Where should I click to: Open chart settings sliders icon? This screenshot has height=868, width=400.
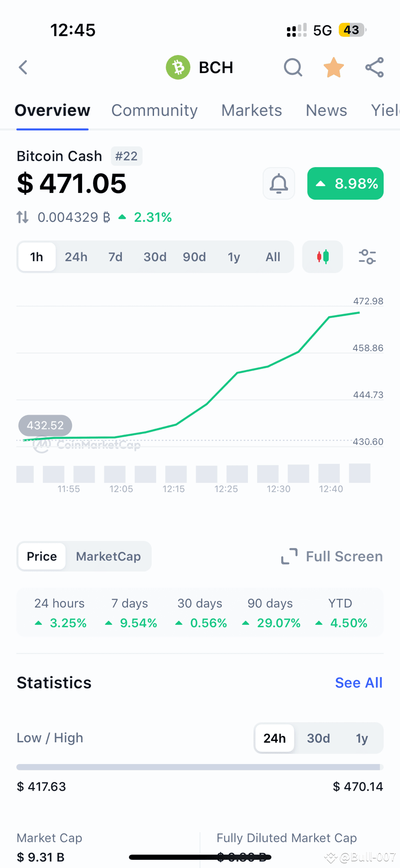point(367,257)
